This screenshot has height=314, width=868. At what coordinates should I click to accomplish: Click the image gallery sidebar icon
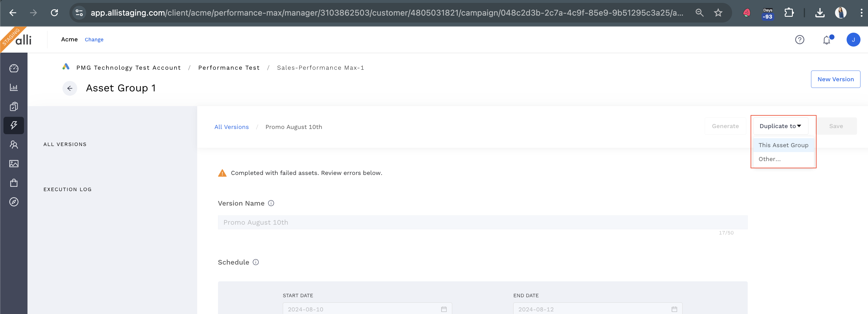pyautogui.click(x=14, y=164)
